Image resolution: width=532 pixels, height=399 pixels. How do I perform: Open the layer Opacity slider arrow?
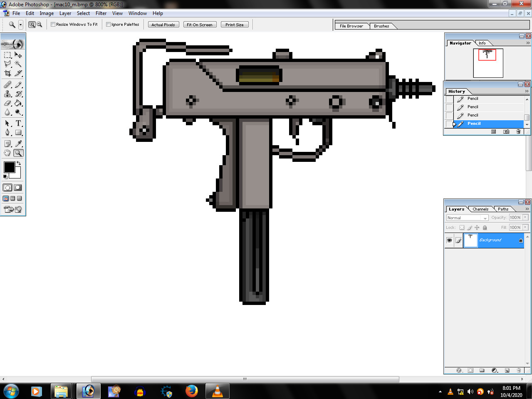click(525, 217)
